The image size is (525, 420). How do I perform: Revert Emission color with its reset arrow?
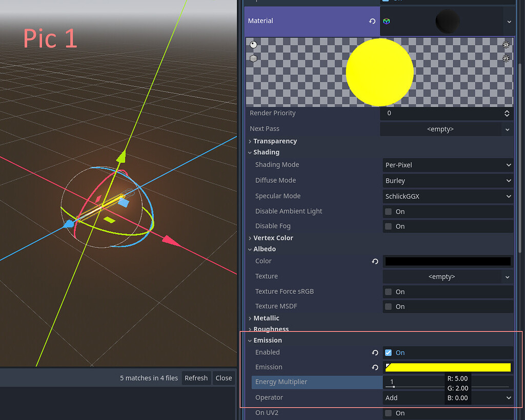(375, 367)
